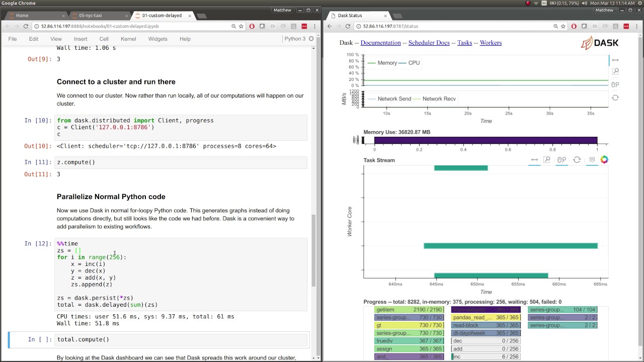Click the inc progress bar showing 6 / 256

pos(486,356)
